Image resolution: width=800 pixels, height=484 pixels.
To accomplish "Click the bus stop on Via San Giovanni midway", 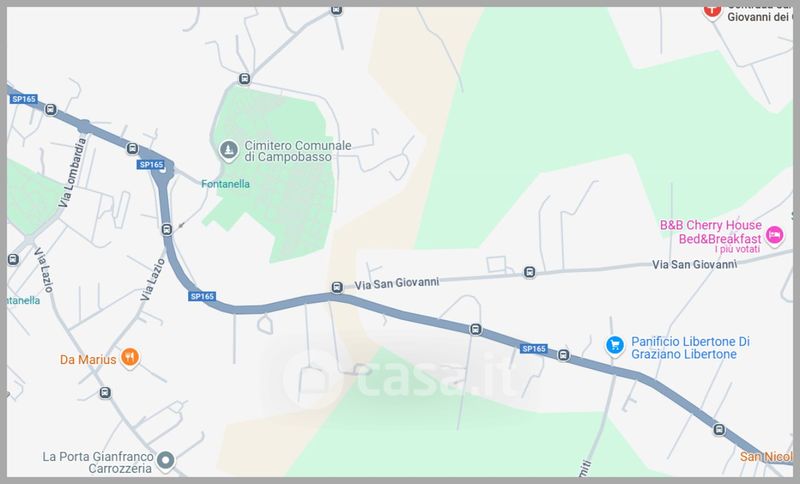I will pos(530,272).
